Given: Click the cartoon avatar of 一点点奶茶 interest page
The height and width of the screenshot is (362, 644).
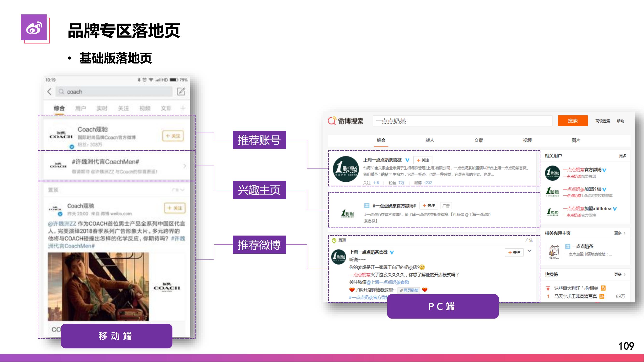Looking at the screenshot, I should click(x=553, y=252).
